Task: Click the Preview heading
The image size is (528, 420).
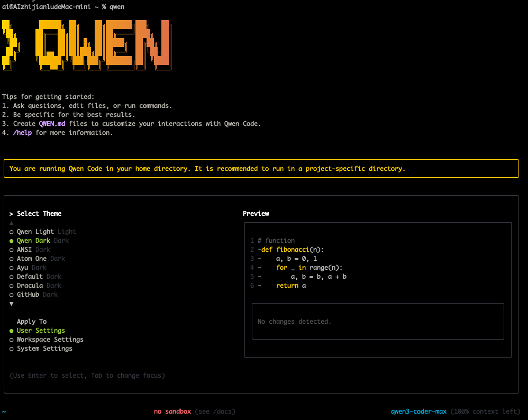Action: pyautogui.click(x=256, y=214)
